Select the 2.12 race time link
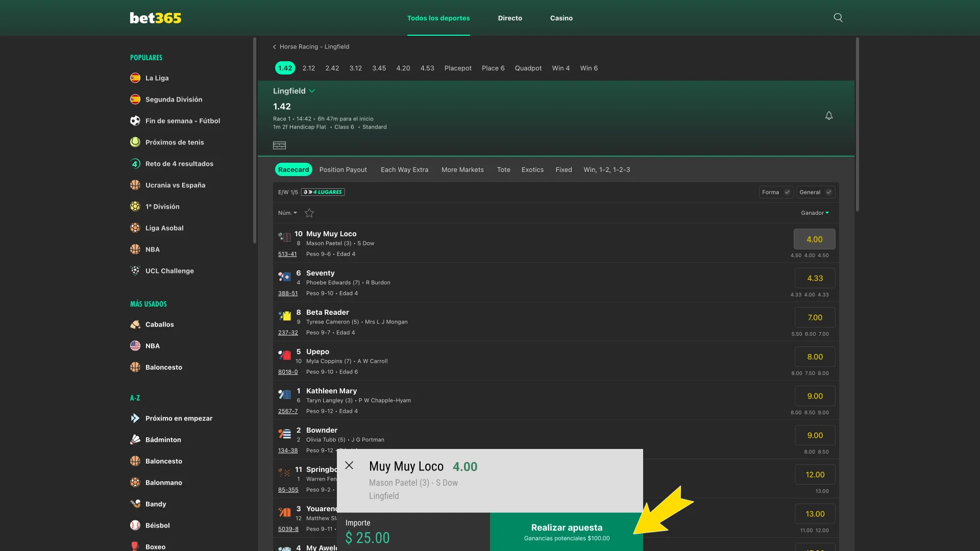Screen dimensions: 980x551 pyautogui.click(x=309, y=68)
